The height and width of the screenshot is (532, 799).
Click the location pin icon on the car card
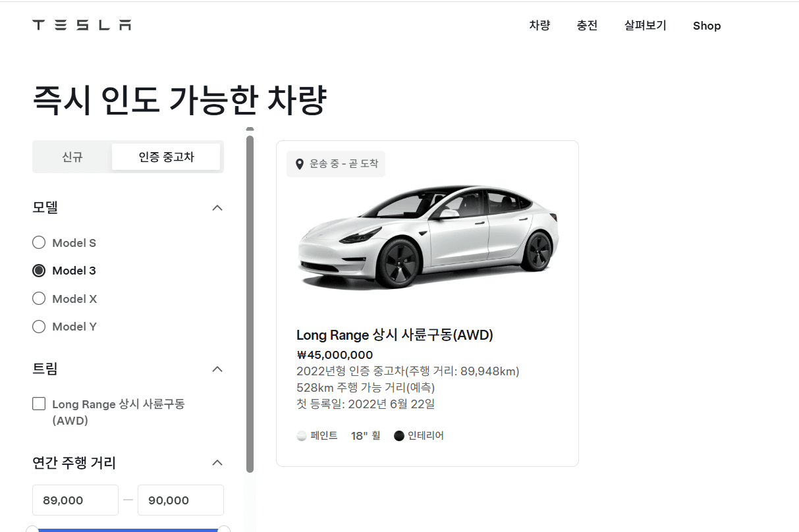pyautogui.click(x=300, y=164)
